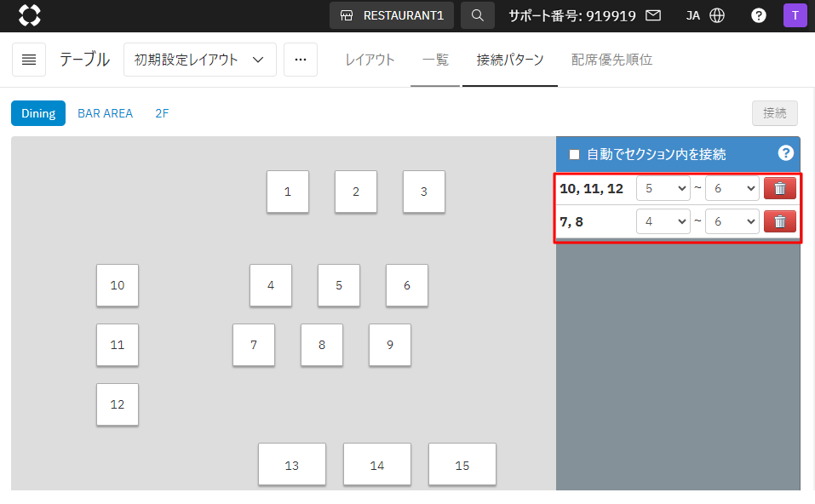
Task: Click the store icon beside RESTAURANT1
Action: click(x=347, y=15)
